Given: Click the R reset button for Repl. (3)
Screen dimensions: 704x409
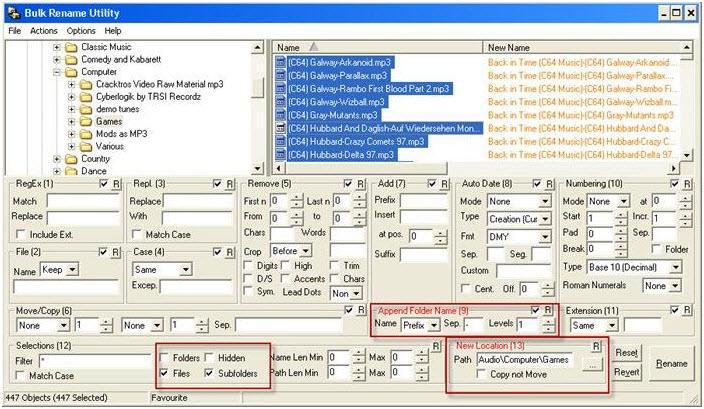Looking at the screenshot, I should tap(230, 184).
